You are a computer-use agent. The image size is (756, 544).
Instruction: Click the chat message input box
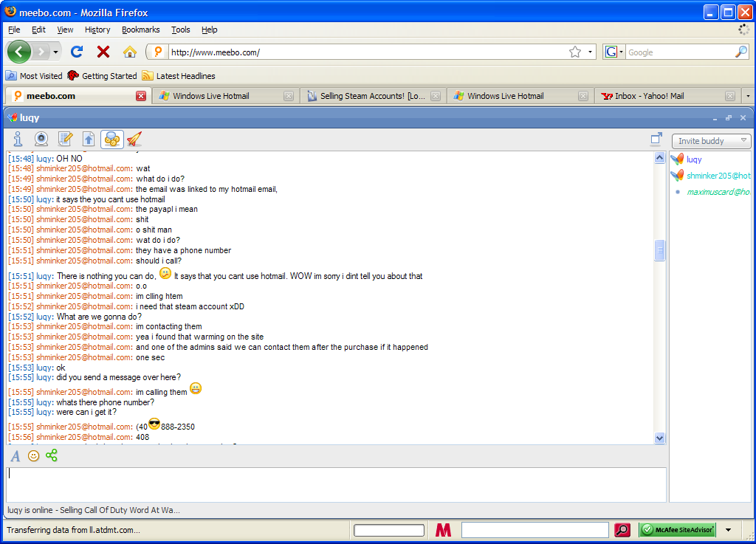coord(336,484)
